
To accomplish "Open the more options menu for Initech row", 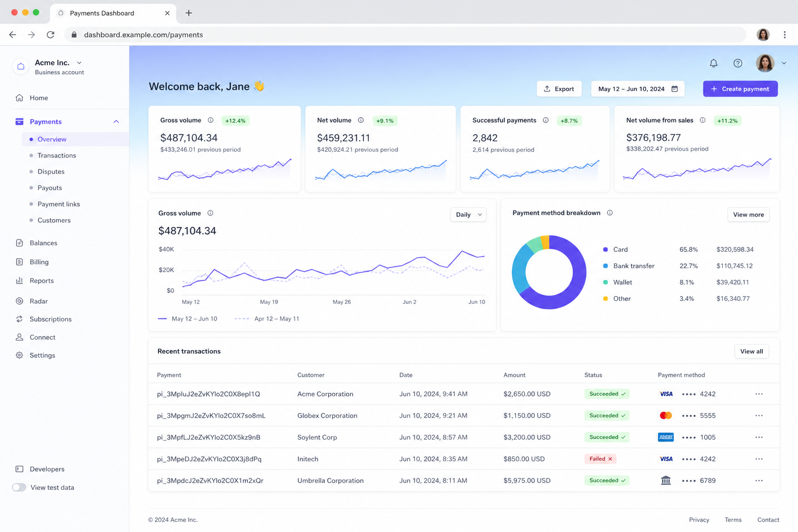I will pyautogui.click(x=759, y=459).
